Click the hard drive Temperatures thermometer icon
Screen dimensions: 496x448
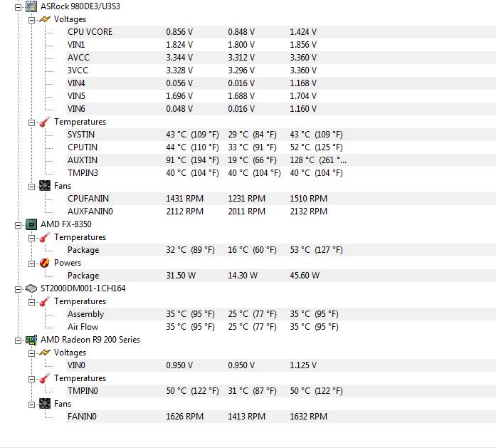45,301
